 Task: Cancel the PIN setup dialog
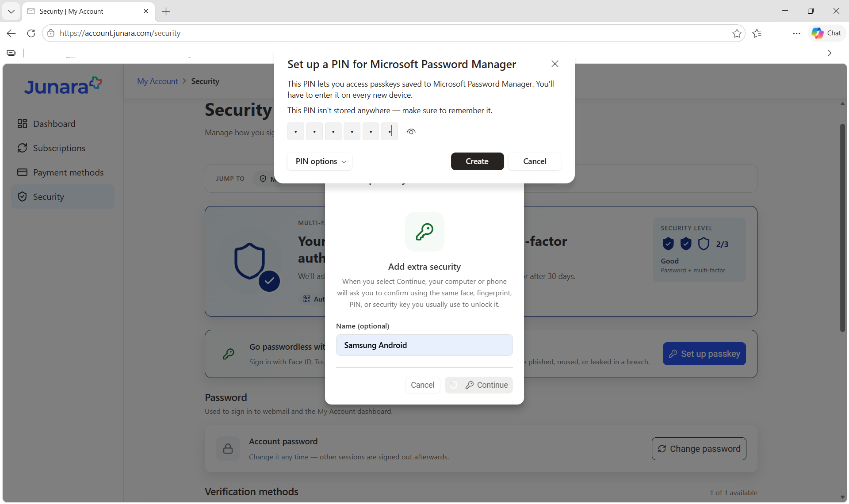point(535,161)
